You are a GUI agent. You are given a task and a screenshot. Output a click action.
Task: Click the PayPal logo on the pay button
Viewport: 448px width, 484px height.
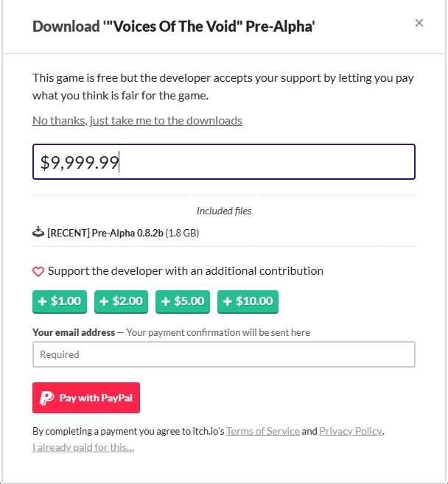tap(46, 398)
